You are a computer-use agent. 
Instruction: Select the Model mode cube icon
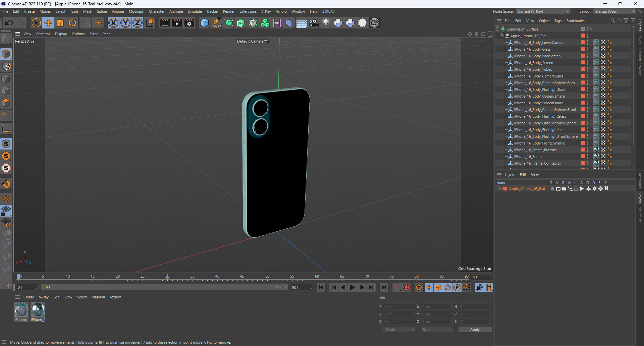click(x=6, y=54)
